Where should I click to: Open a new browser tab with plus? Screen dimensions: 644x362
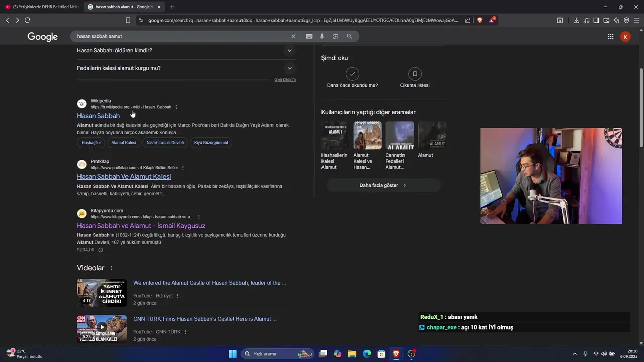click(172, 7)
